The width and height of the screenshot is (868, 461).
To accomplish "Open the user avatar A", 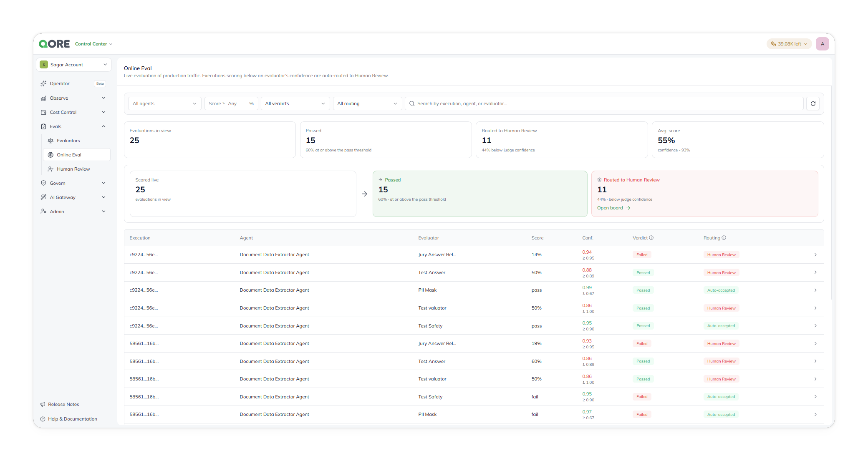I will pyautogui.click(x=822, y=44).
